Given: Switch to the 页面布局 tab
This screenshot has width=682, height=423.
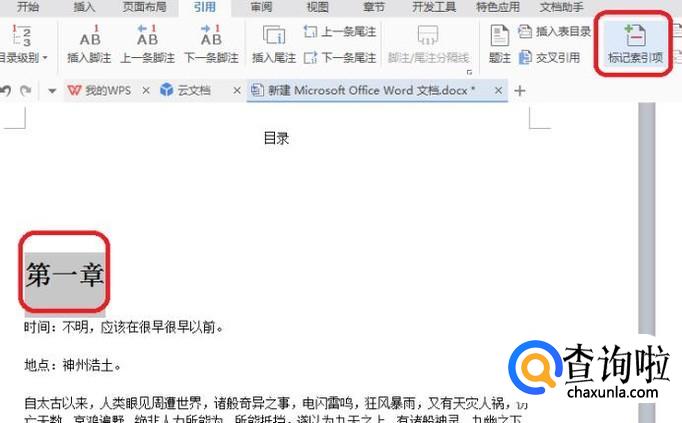Looking at the screenshot, I should point(144,7).
